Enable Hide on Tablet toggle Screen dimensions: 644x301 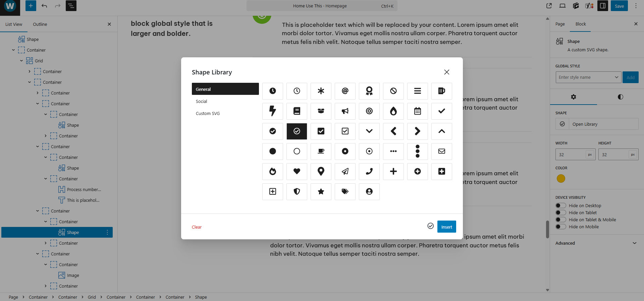click(x=560, y=213)
